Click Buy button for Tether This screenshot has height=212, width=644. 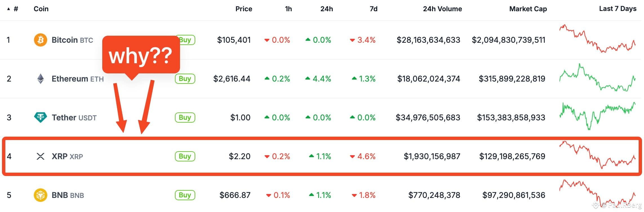click(x=185, y=118)
